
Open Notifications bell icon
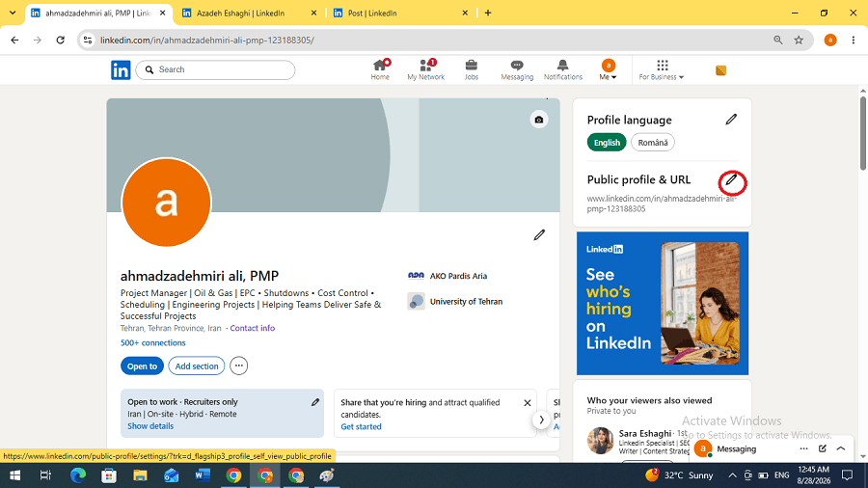(x=563, y=69)
